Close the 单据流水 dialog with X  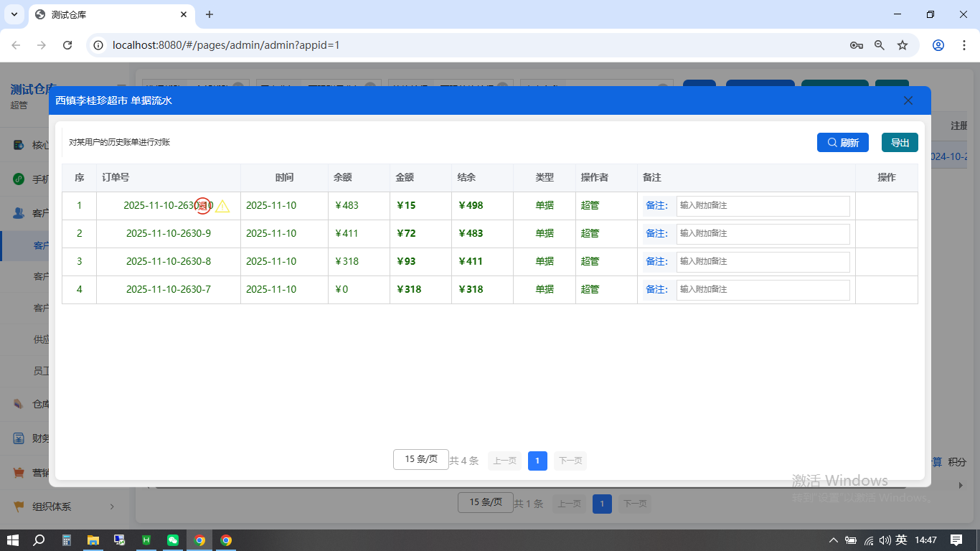point(908,100)
